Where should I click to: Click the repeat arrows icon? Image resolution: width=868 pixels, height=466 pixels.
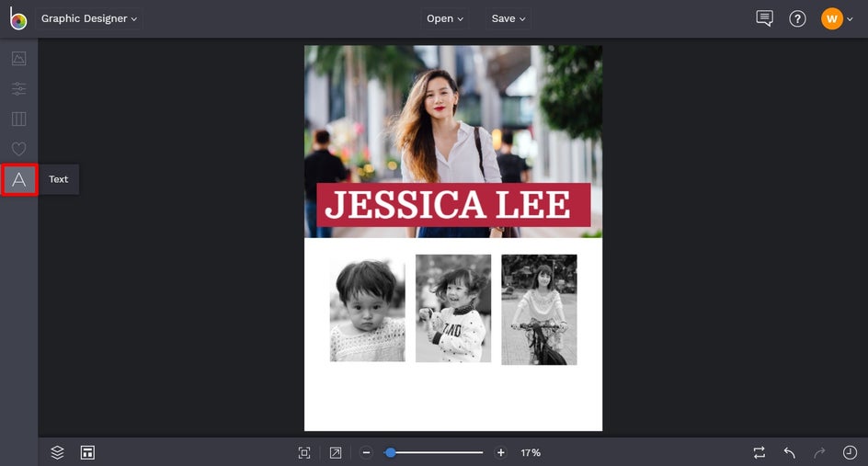tap(759, 453)
